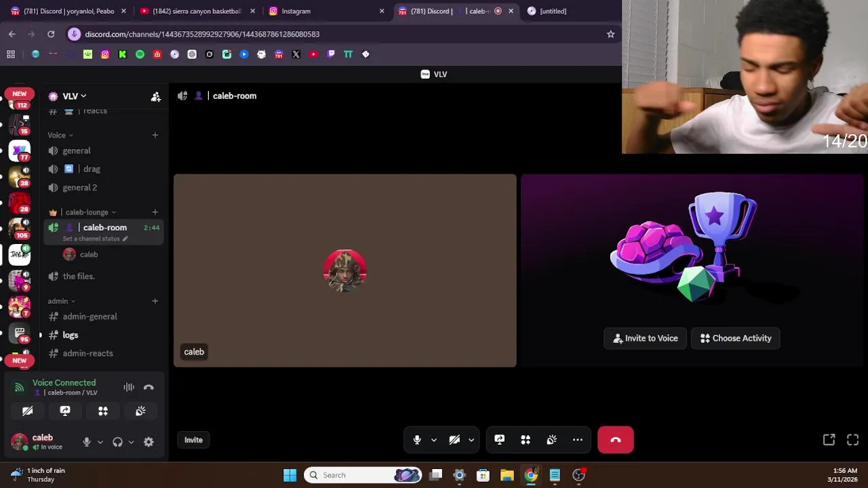Open more options ellipsis in call controls
The width and height of the screenshot is (868, 488).
(x=578, y=440)
